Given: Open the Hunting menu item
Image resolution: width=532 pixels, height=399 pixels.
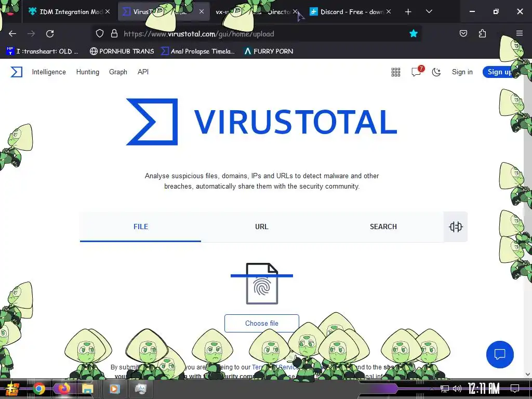Looking at the screenshot, I should (x=87, y=72).
